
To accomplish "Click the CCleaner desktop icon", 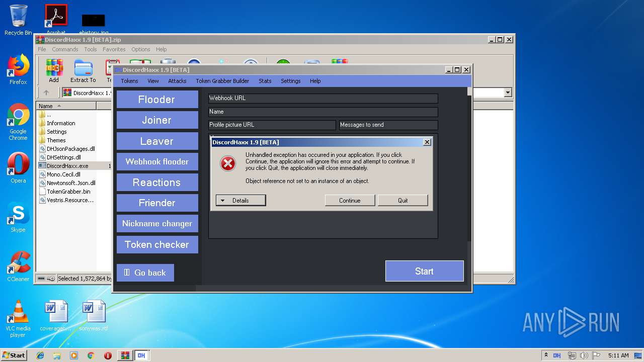I will pyautogui.click(x=18, y=266).
